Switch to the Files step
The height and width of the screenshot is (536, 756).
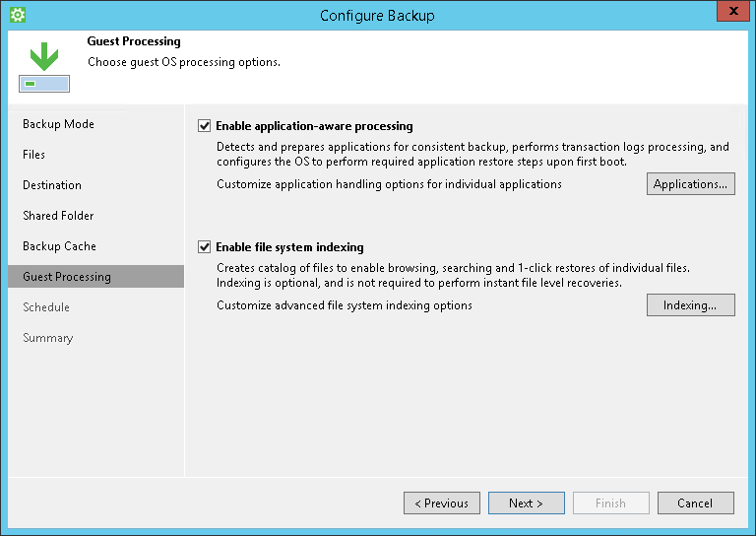(x=33, y=155)
